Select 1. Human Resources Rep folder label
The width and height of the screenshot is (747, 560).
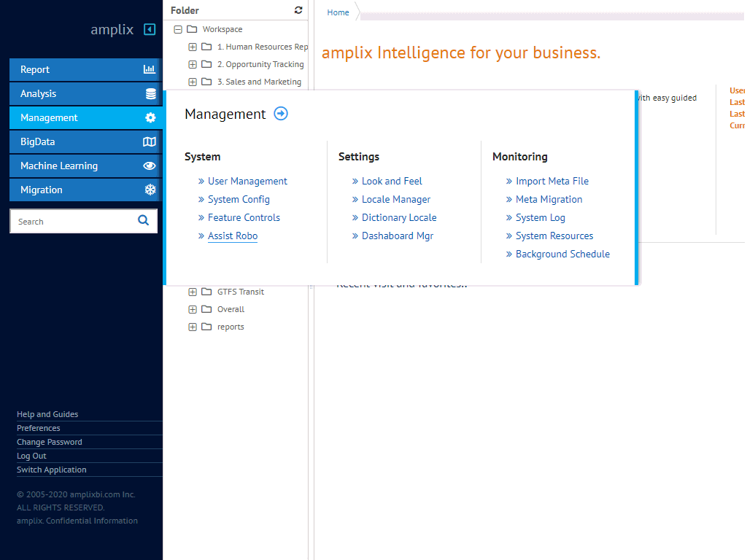(x=263, y=47)
